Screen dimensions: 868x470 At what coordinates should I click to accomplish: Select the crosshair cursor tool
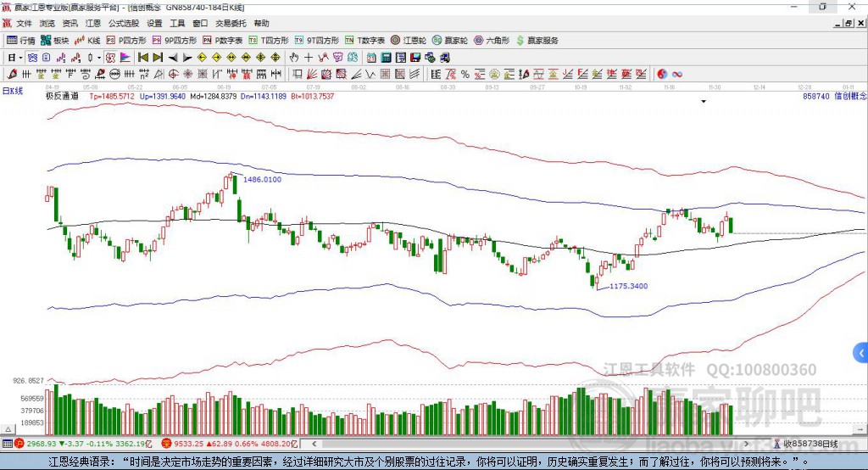pyautogui.click(x=309, y=58)
